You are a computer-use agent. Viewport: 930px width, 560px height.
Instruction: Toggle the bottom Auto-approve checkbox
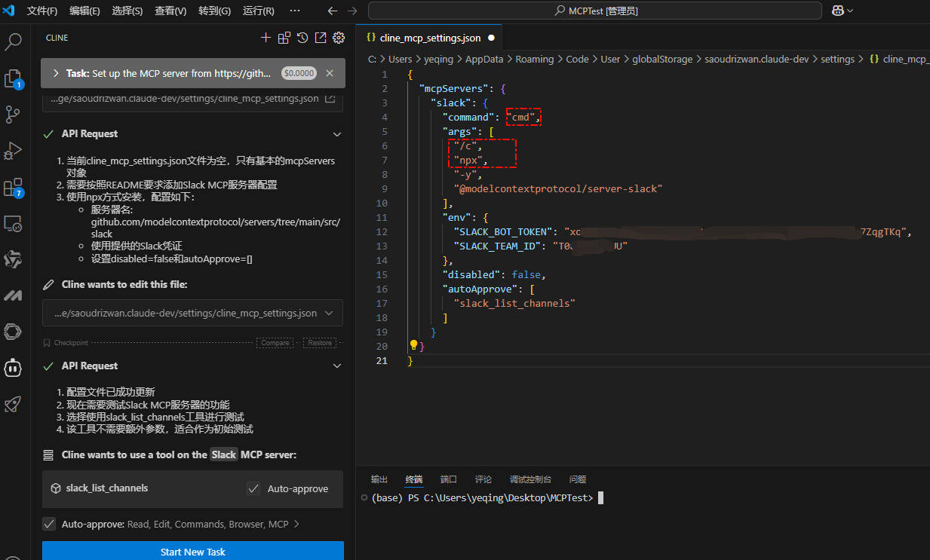[x=49, y=524]
